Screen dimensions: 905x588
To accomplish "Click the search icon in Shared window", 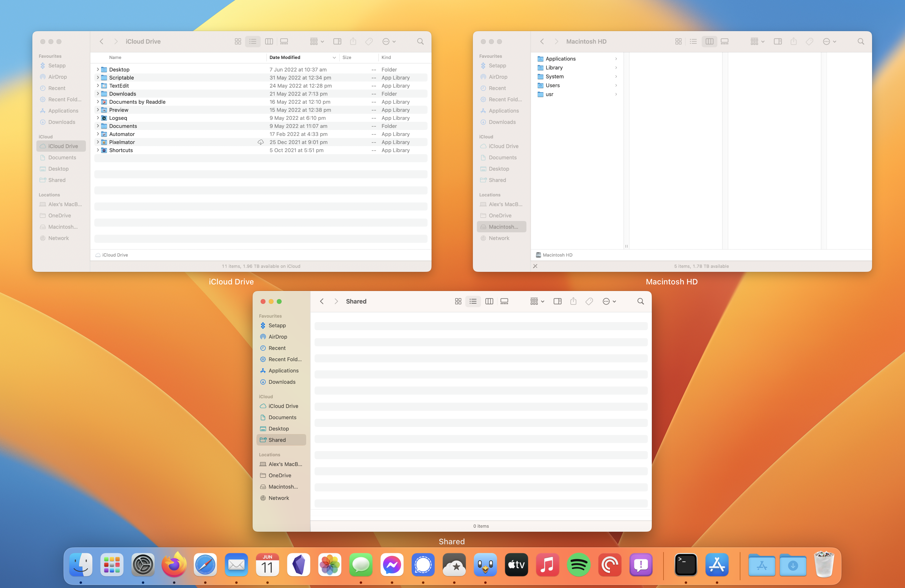I will tap(640, 301).
